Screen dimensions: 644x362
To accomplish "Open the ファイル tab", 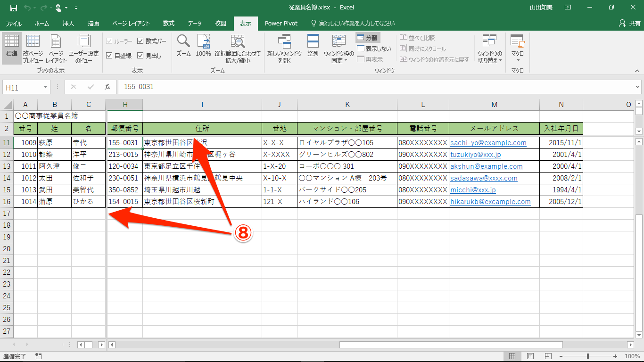I will [x=13, y=23].
